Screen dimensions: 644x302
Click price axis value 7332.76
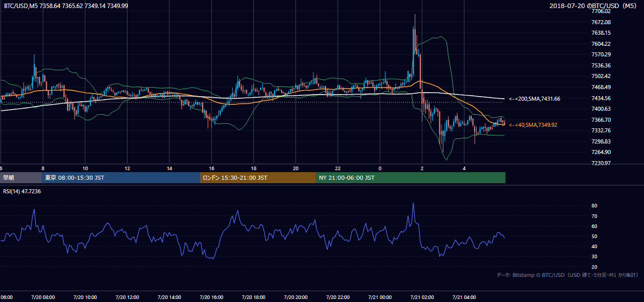pyautogui.click(x=601, y=130)
